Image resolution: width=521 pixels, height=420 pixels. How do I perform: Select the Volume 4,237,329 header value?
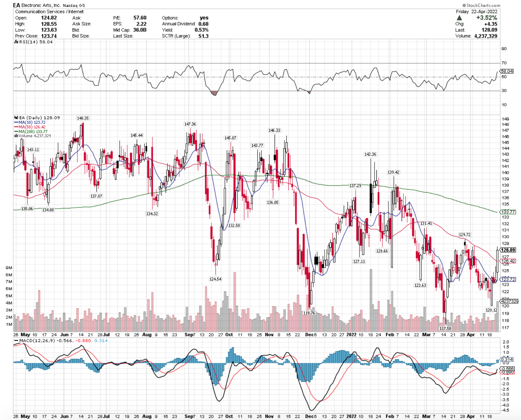[486, 36]
